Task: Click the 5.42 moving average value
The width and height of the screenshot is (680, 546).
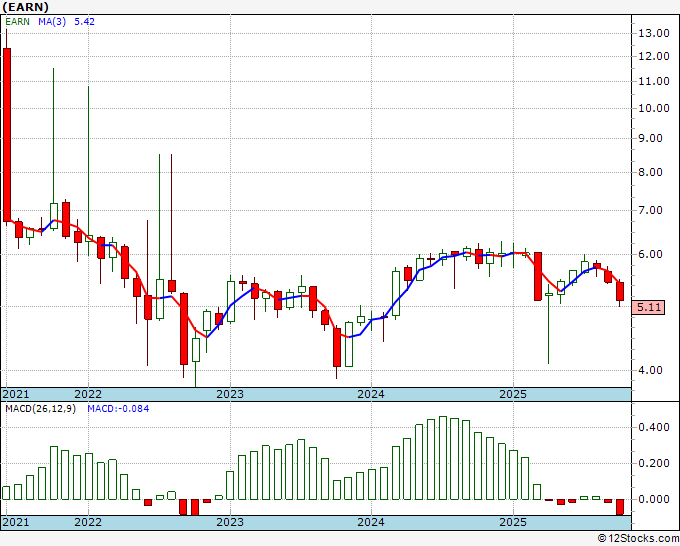Action: coord(85,22)
